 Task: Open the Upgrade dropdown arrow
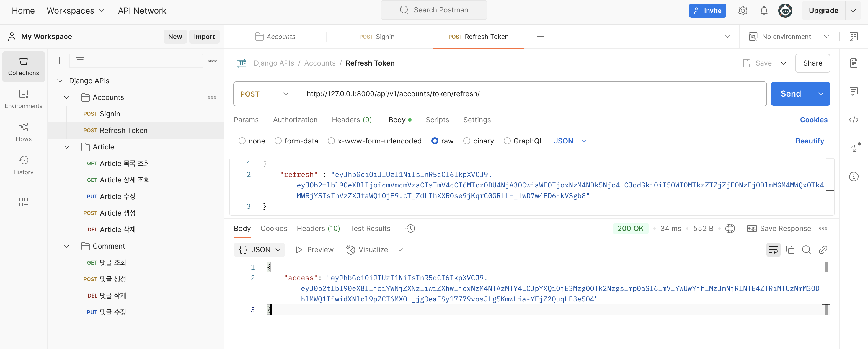coord(853,10)
